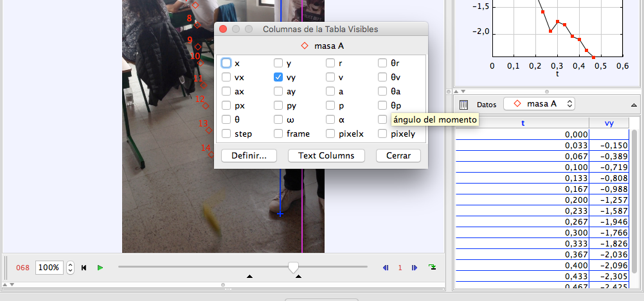
Task: Click the up triangle of the data panel divider
Action: (x=456, y=91)
